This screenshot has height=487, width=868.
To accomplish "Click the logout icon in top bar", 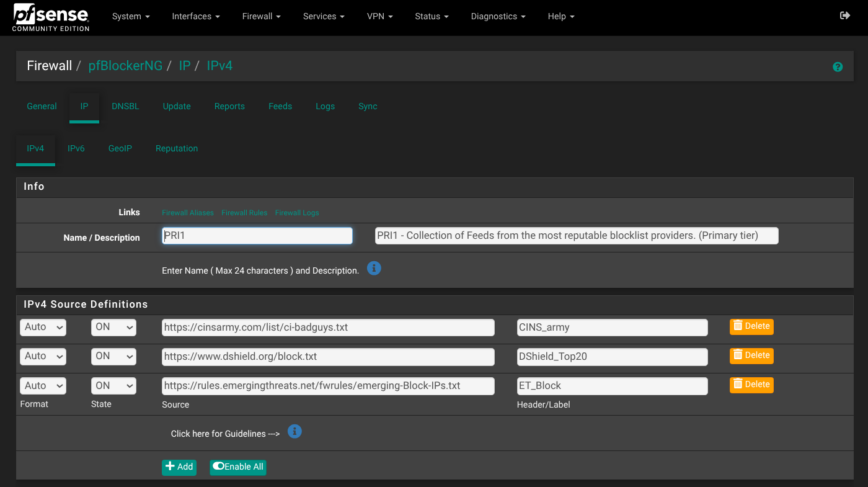I will point(844,15).
